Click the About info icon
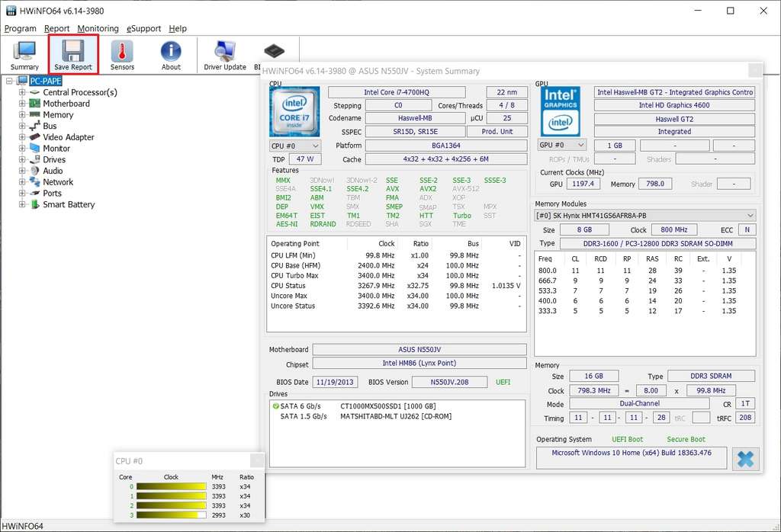The height and width of the screenshot is (532, 781). 171,55
